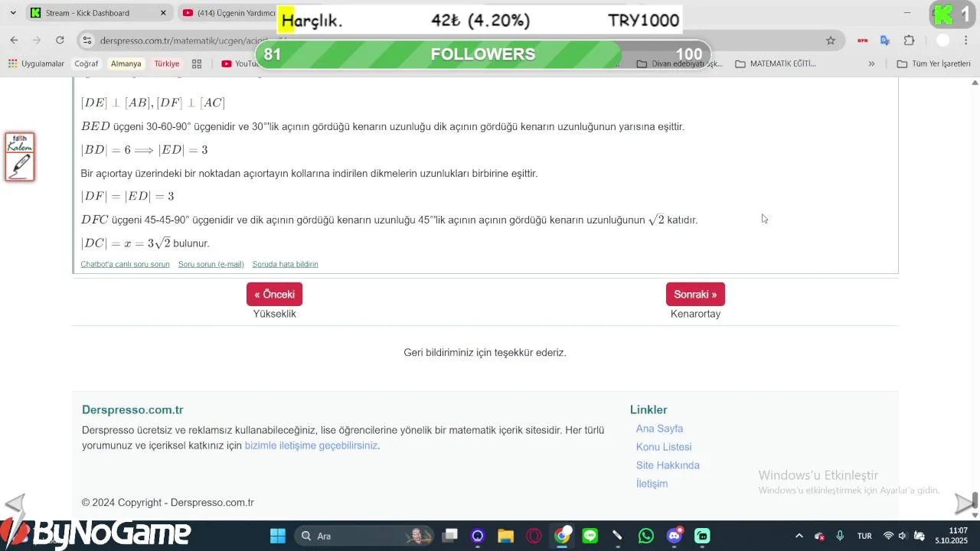The image size is (980, 551).
Task: Open volume control in system tray
Action: click(x=903, y=536)
